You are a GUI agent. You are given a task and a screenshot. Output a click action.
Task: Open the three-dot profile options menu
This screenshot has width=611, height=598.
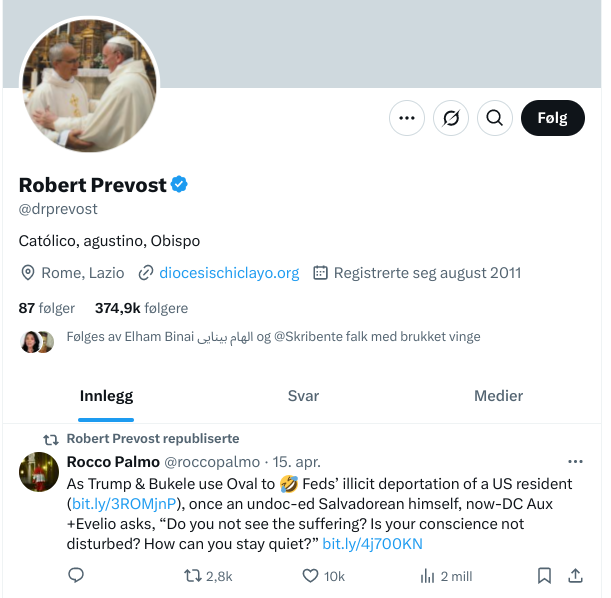click(406, 118)
